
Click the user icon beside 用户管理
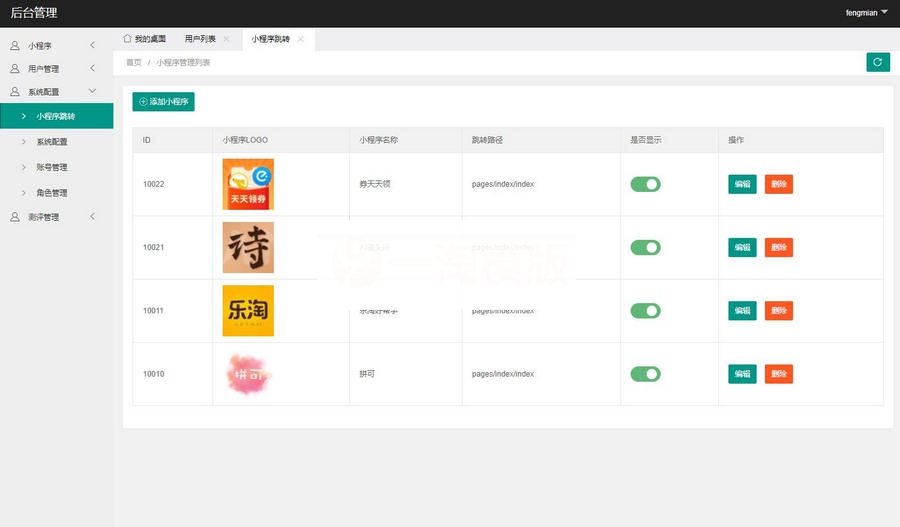[x=15, y=69]
